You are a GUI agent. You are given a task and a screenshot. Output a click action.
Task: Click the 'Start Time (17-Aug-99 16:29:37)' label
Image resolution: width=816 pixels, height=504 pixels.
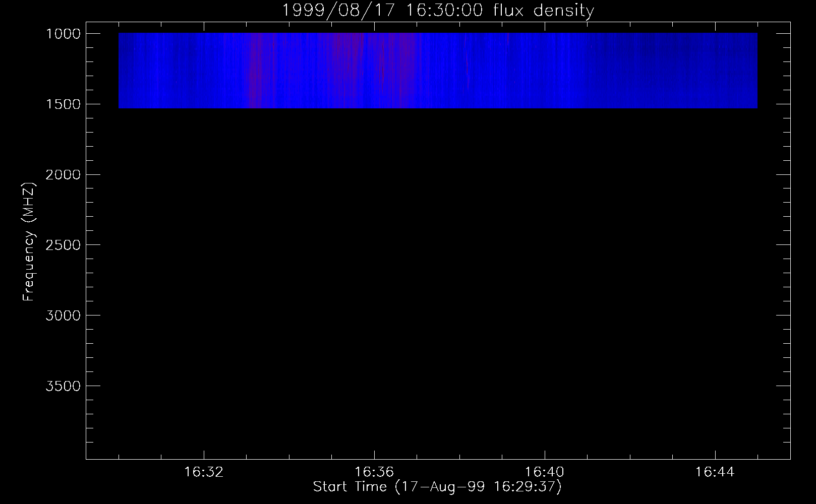click(x=437, y=487)
